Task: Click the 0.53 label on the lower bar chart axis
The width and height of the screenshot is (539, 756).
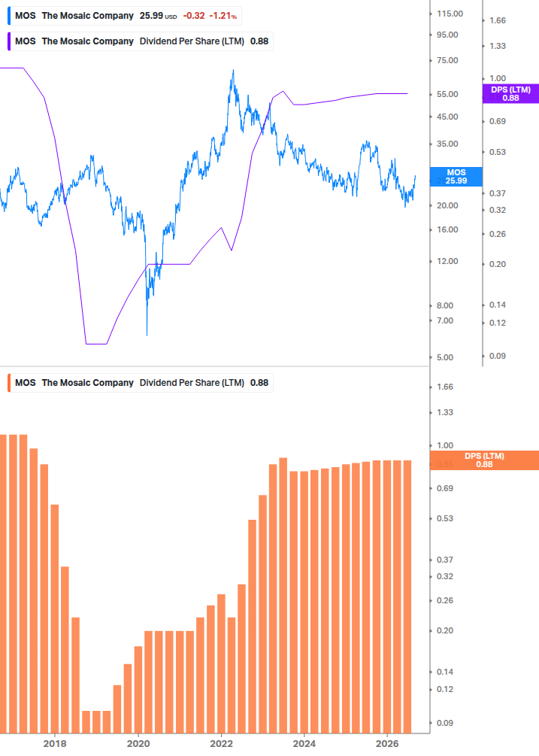Action: click(445, 518)
